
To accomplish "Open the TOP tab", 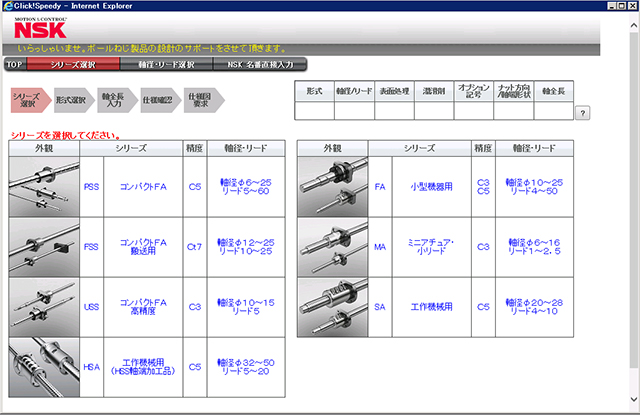I will (x=15, y=64).
